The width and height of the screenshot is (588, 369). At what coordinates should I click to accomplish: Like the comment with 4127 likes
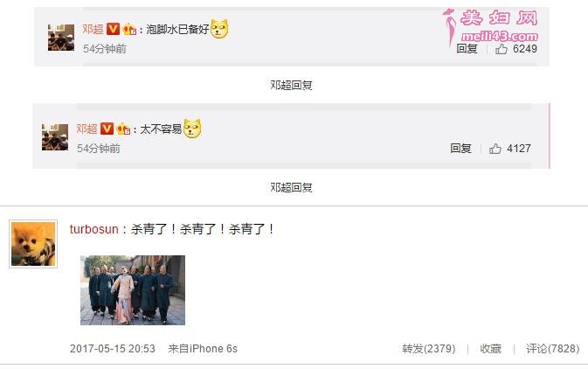495,149
